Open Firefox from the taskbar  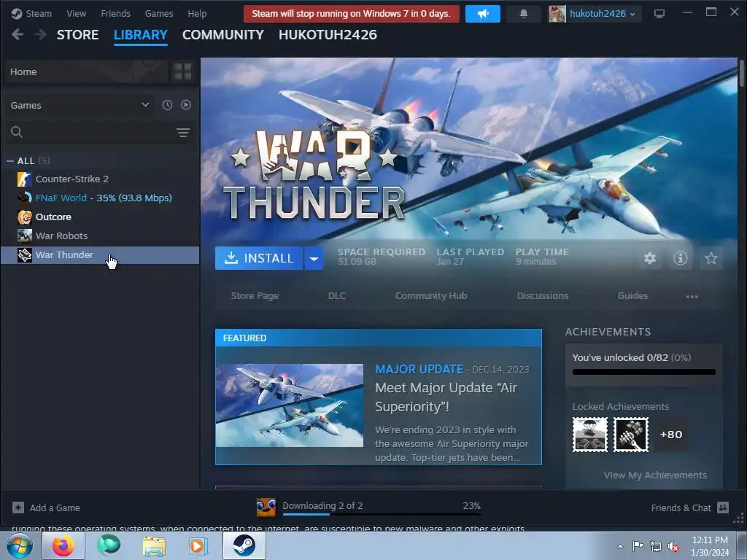click(63, 545)
